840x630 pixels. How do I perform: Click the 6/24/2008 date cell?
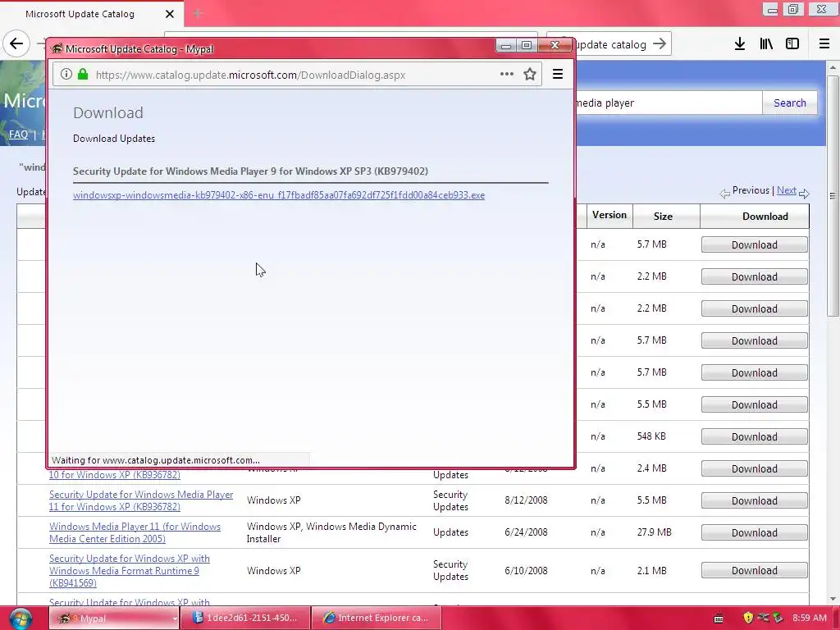(x=526, y=532)
